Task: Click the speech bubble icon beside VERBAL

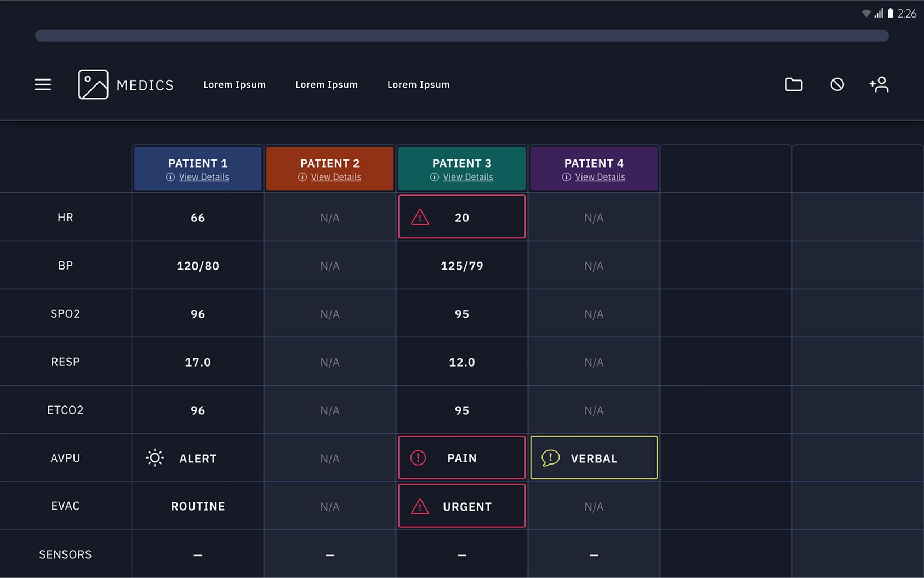Action: click(x=550, y=458)
